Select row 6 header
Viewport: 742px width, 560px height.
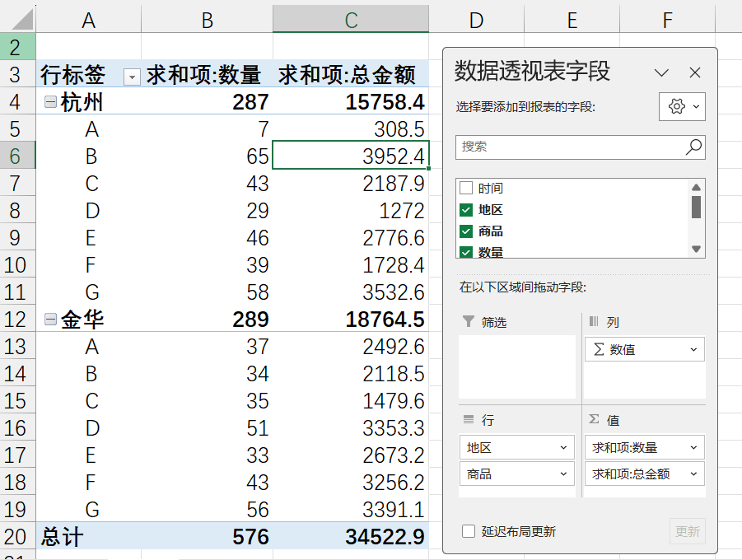(x=17, y=156)
